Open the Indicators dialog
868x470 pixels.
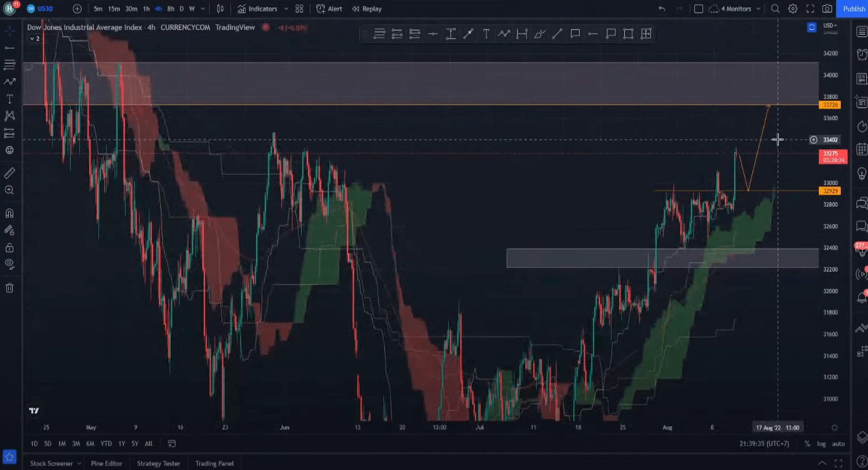coord(257,9)
